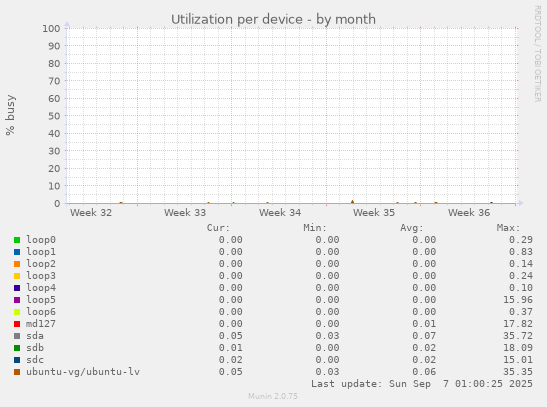547x407 pixels.
Task: Click the sdb cur value 0.01
Action: pos(231,348)
